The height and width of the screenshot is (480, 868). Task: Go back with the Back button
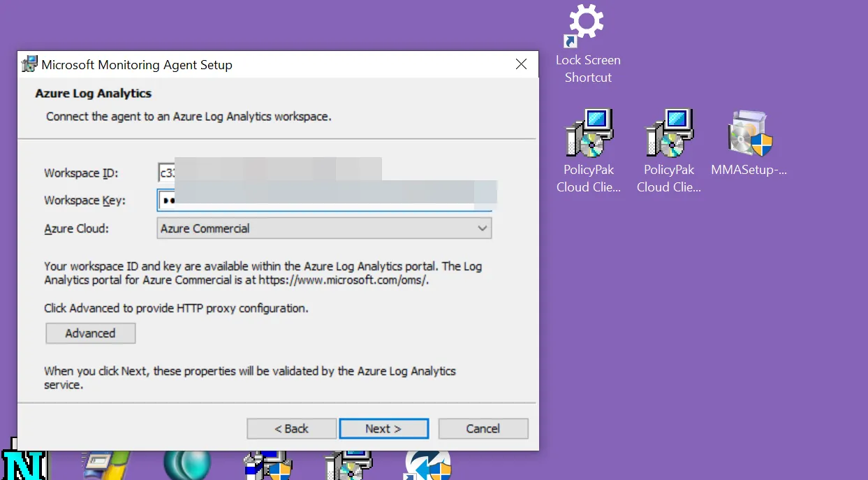coord(291,429)
